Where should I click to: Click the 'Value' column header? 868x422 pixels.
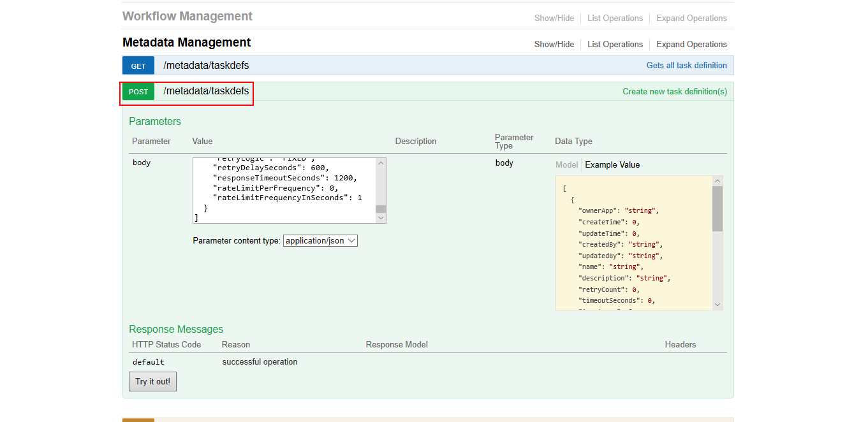(x=202, y=142)
